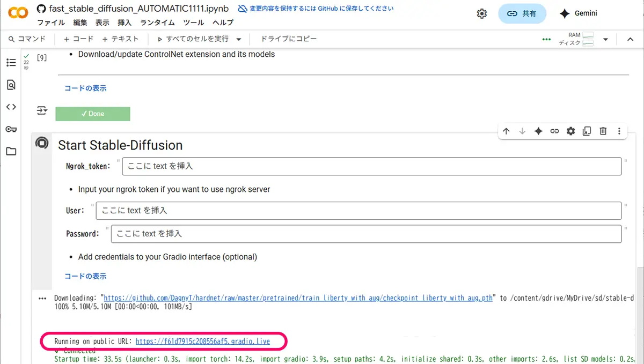Show code via first コードの表示 link

(85, 88)
